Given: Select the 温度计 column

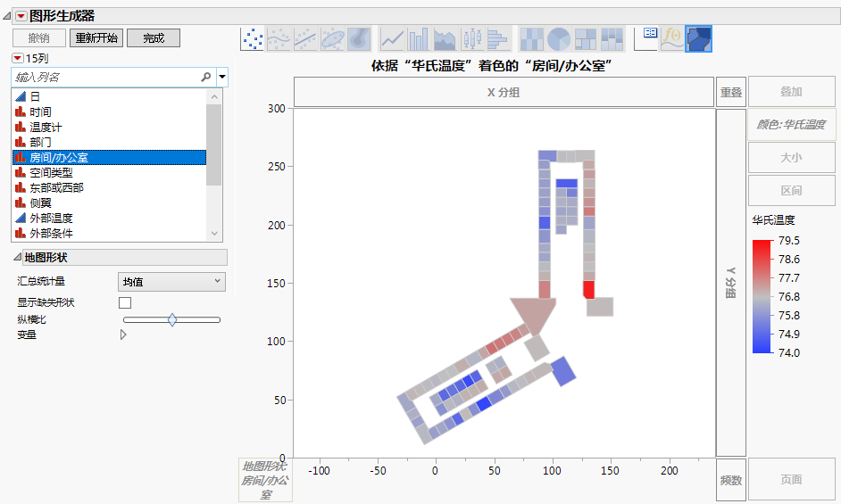Looking at the screenshot, I should pyautogui.click(x=109, y=127).
